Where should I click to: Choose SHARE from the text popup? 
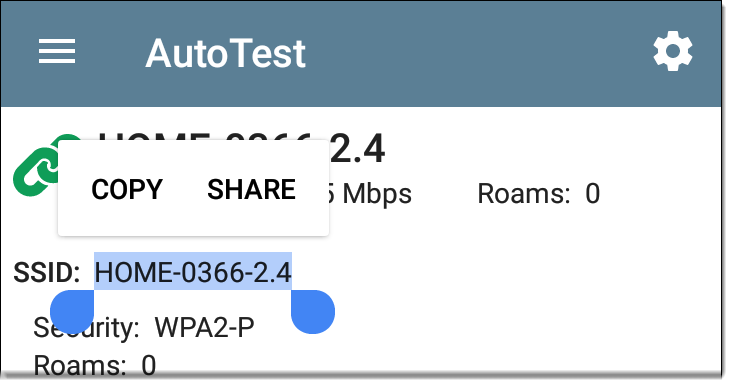tap(251, 189)
